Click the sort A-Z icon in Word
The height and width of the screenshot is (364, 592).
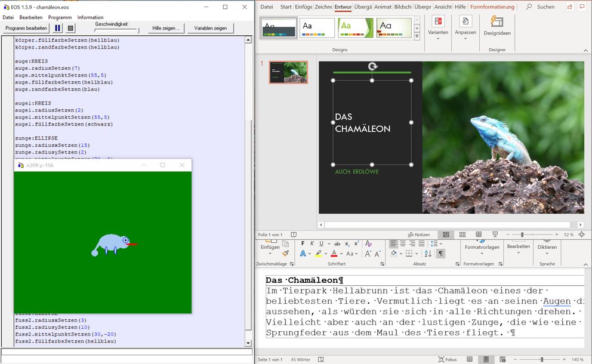click(x=428, y=254)
